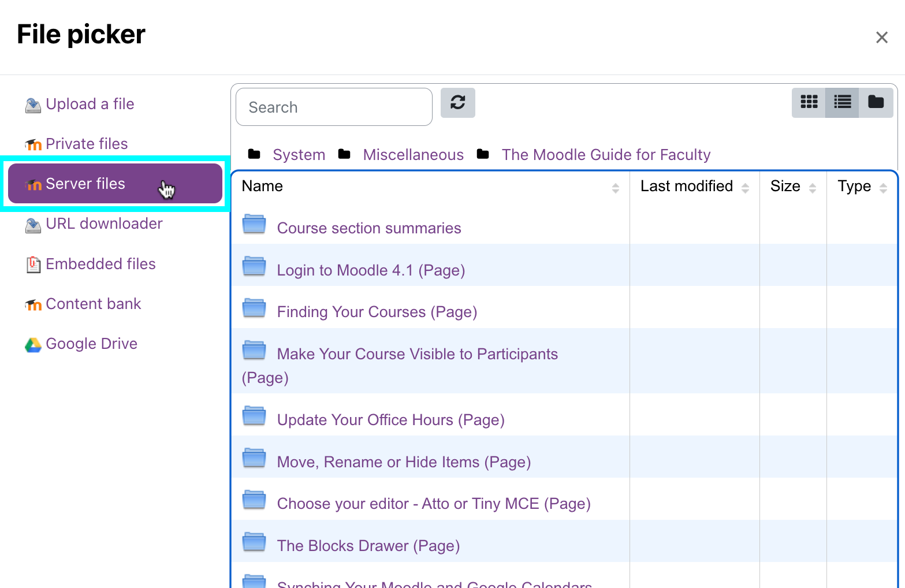Open Update Your Office Hours (Page) folder
Viewport: 905px width, 588px height.
click(390, 420)
